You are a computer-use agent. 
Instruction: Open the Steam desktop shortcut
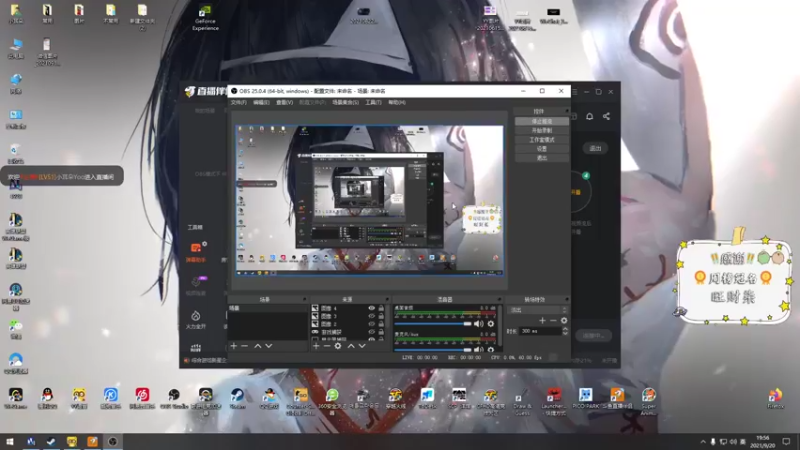click(237, 398)
